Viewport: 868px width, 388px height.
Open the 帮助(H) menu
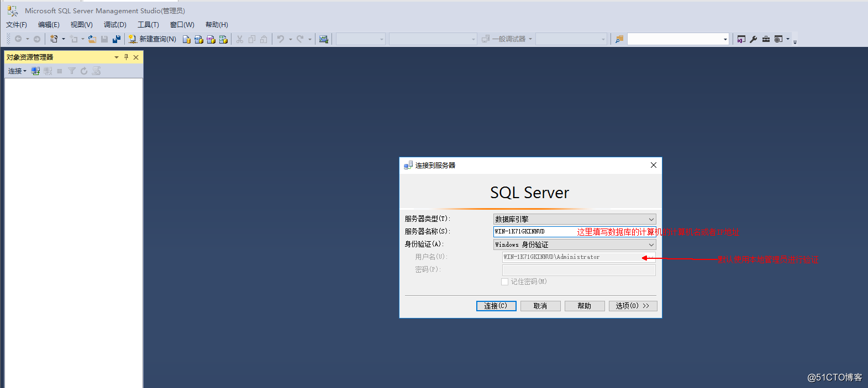[217, 25]
